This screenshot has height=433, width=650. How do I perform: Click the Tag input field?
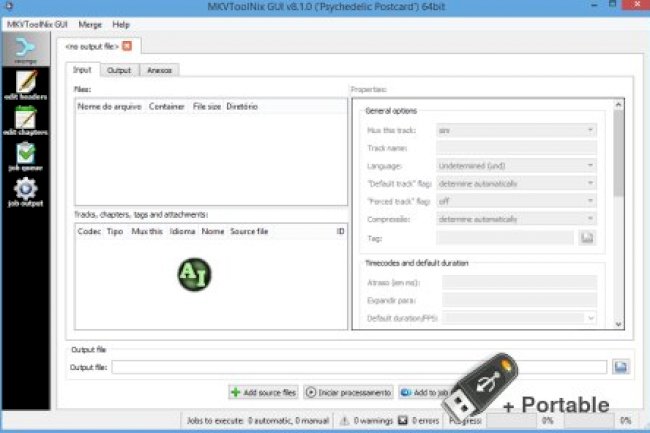pos(505,238)
